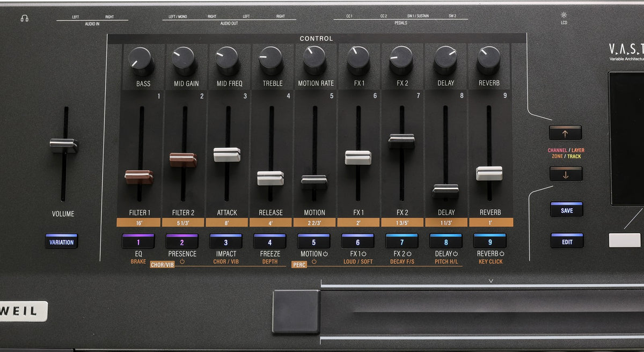The image size is (644, 352).
Task: Toggle button 9 REVERB key click
Action: coord(489,241)
